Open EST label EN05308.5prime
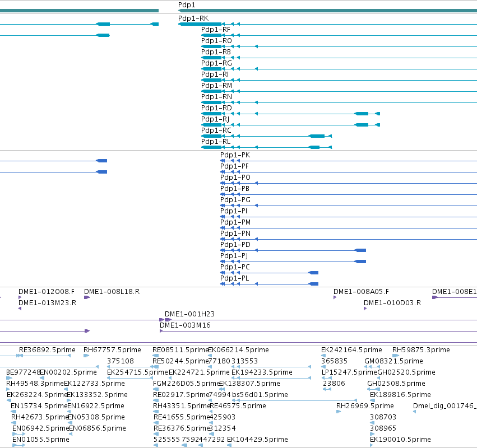 point(96,417)
